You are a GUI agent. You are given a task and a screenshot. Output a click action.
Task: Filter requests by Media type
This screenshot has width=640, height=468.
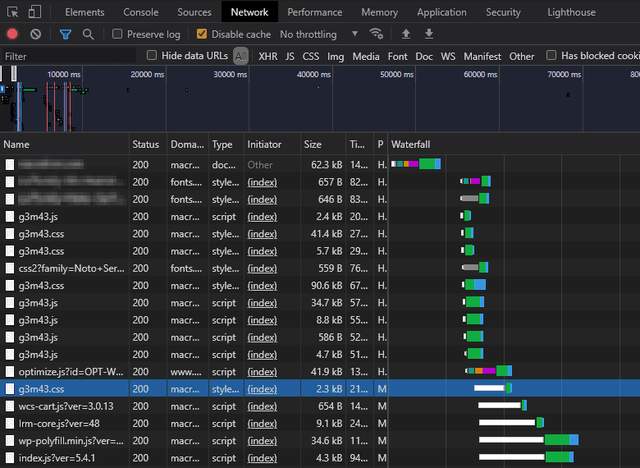pos(366,56)
